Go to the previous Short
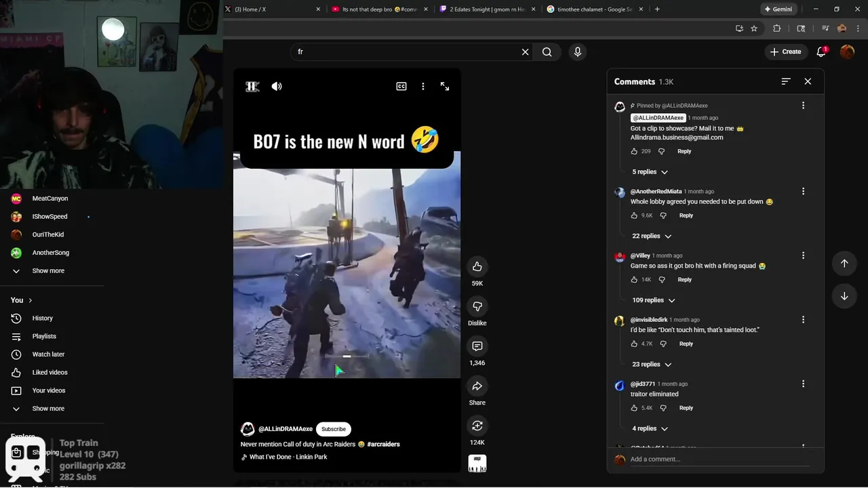This screenshot has height=488, width=868. pos(844,264)
